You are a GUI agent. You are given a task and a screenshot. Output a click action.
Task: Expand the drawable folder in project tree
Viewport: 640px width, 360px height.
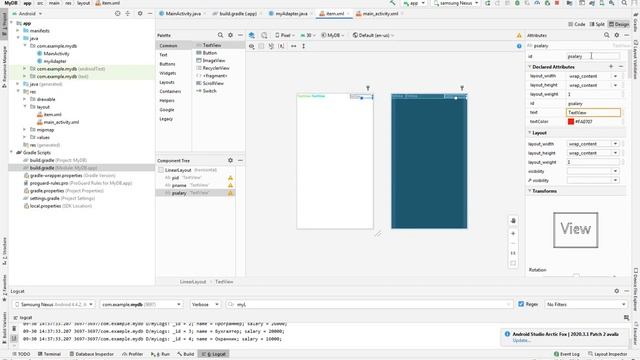tap(25, 99)
